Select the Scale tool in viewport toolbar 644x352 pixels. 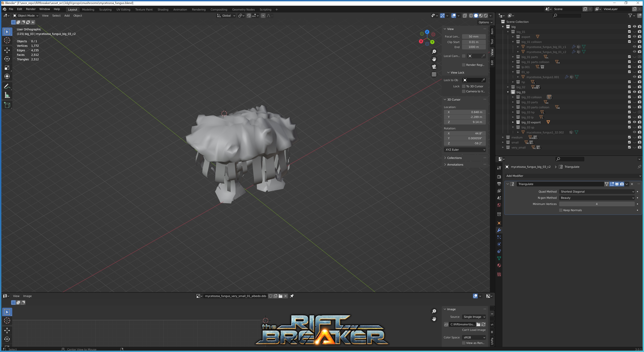click(7, 67)
